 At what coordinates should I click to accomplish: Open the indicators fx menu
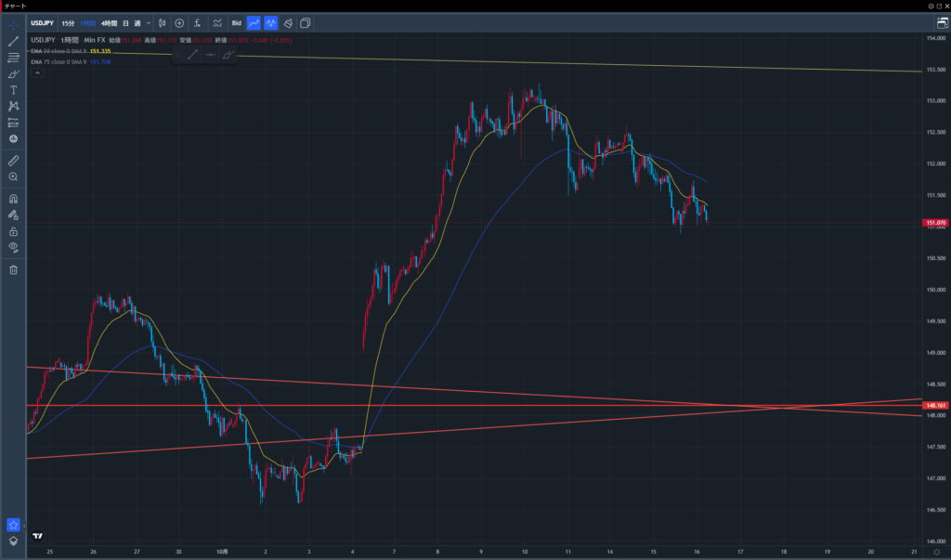[x=197, y=22]
